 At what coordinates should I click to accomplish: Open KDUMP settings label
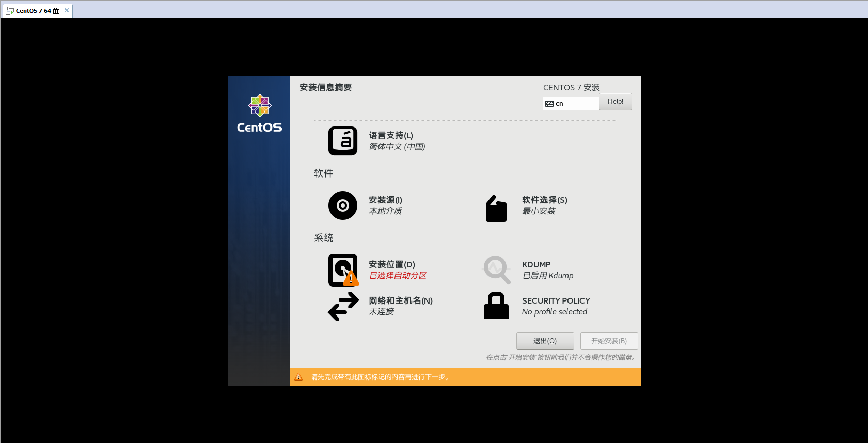(x=536, y=264)
